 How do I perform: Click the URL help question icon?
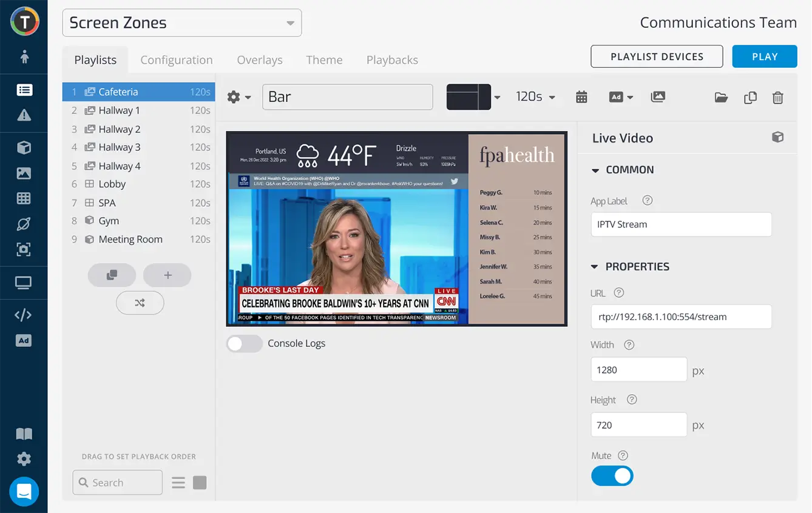click(619, 293)
